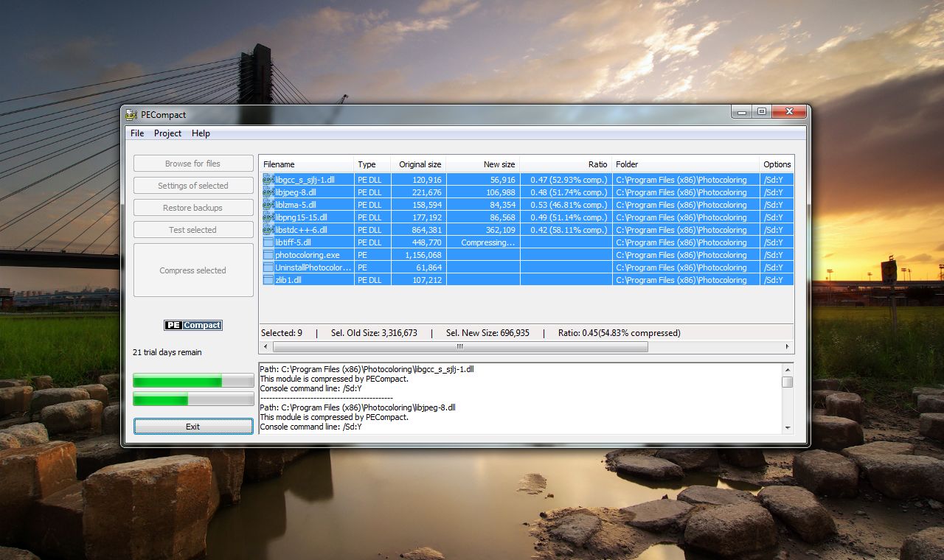The width and height of the screenshot is (944, 560).
Task: Click original size value 1,156,068
Action: click(x=423, y=254)
